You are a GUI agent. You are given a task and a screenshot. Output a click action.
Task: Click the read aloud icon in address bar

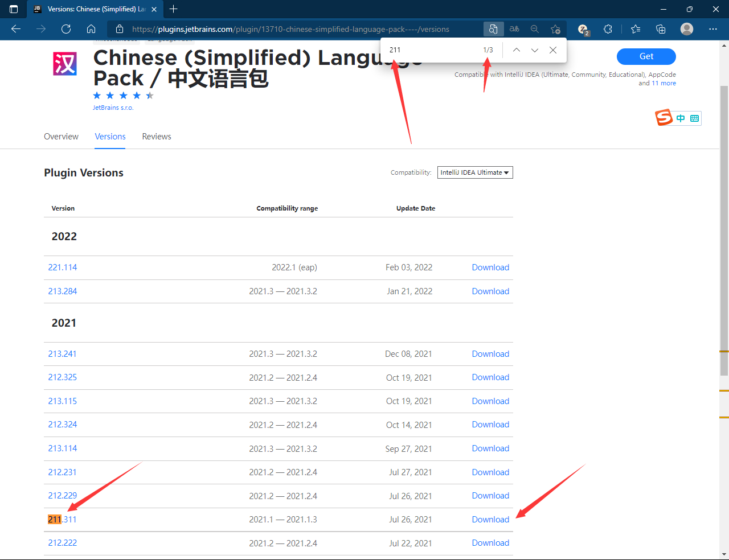click(514, 29)
